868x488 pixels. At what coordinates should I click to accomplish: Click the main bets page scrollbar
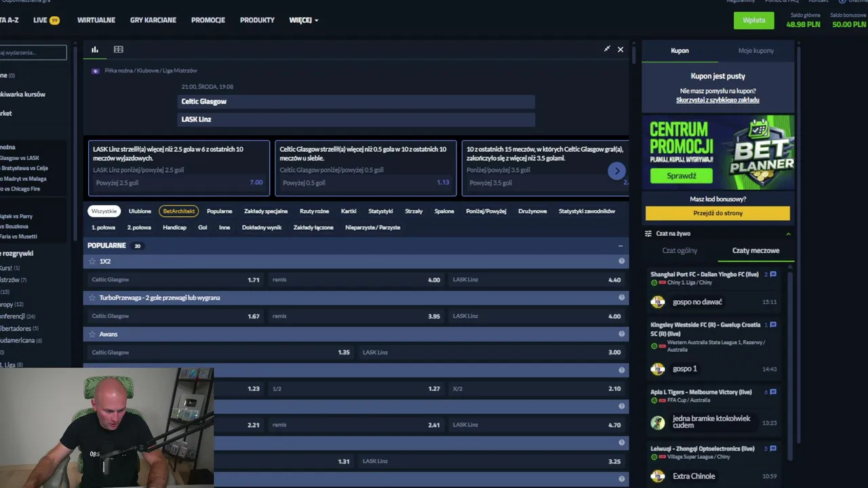click(633, 54)
